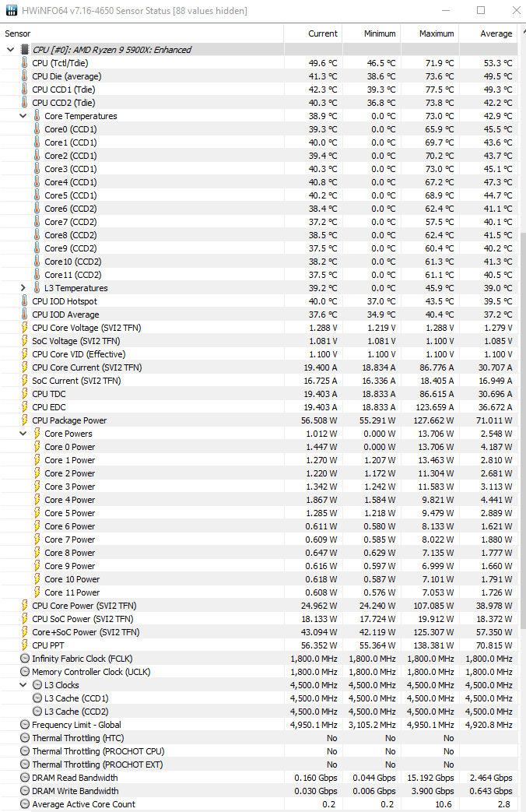Select the Core+SoC Power (SVI2 TFN) row
Screen dimensions: 526x812
pos(259,632)
